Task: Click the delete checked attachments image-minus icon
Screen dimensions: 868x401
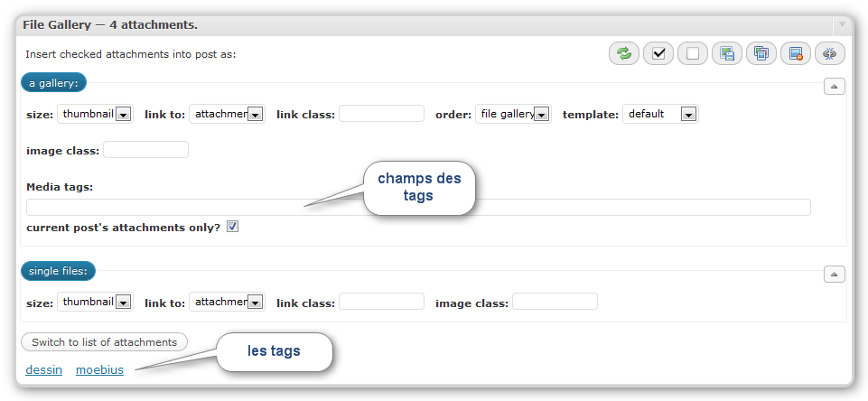Action: tap(796, 53)
